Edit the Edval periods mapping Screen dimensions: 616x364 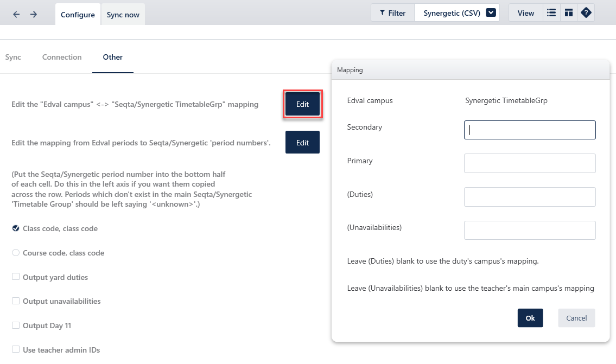302,143
